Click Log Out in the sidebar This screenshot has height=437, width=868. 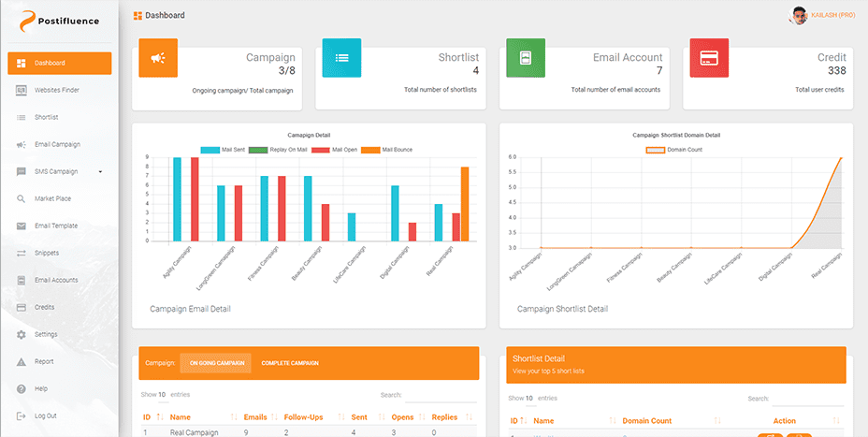[46, 415]
